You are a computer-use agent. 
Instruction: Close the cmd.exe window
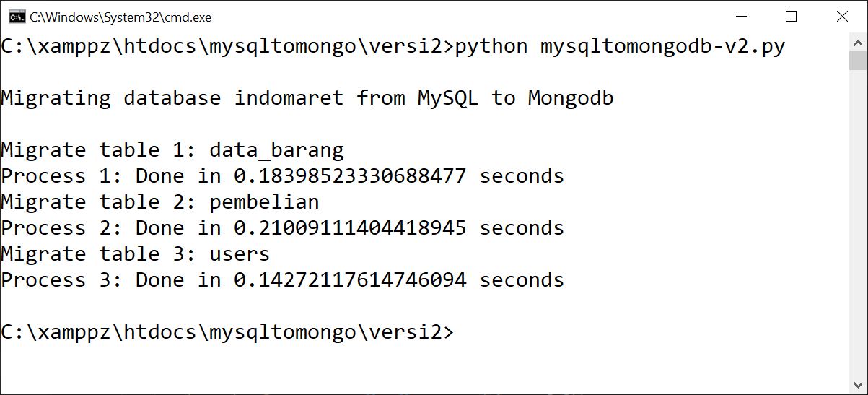[841, 16]
